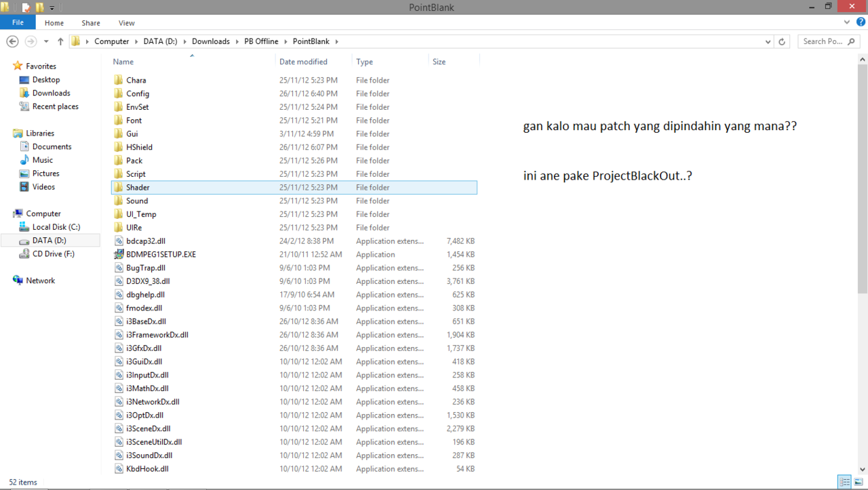Open Desktop in the navigation pane
Screen dimensions: 868x490
[46, 80]
